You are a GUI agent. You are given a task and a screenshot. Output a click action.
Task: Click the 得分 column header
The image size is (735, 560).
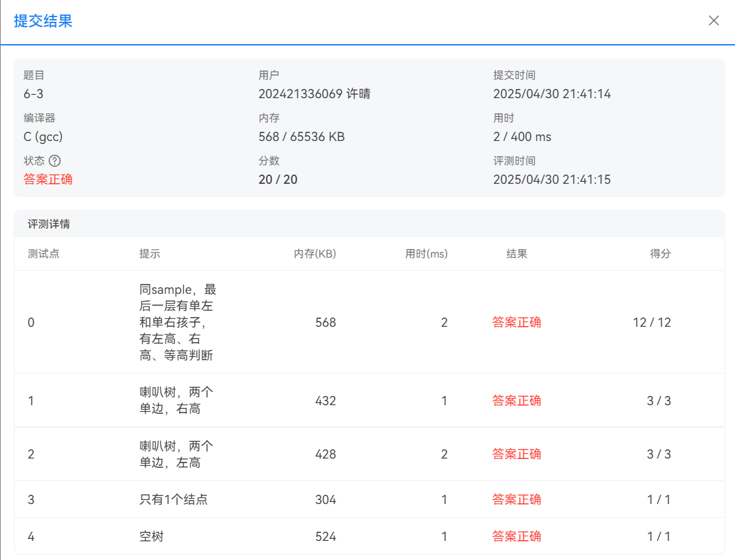pyautogui.click(x=660, y=254)
